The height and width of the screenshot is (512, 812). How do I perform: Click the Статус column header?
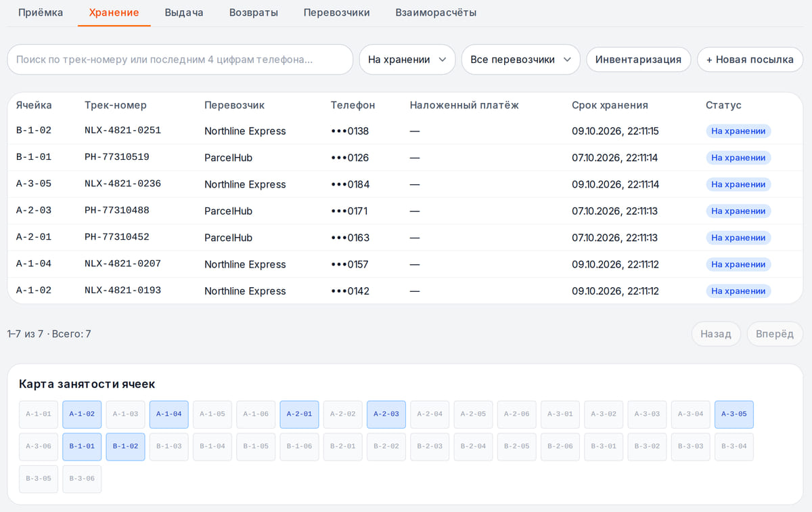pos(723,105)
